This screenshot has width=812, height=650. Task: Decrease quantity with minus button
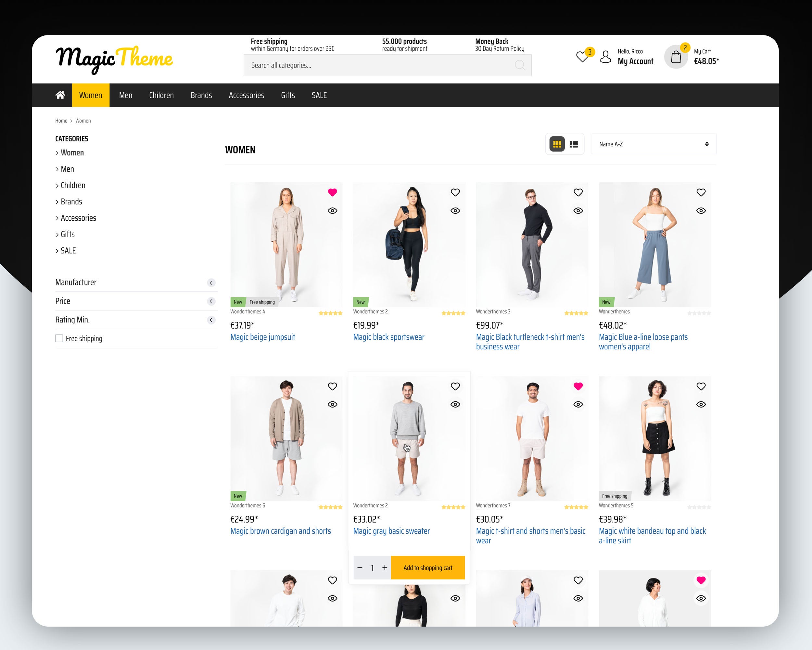click(360, 567)
